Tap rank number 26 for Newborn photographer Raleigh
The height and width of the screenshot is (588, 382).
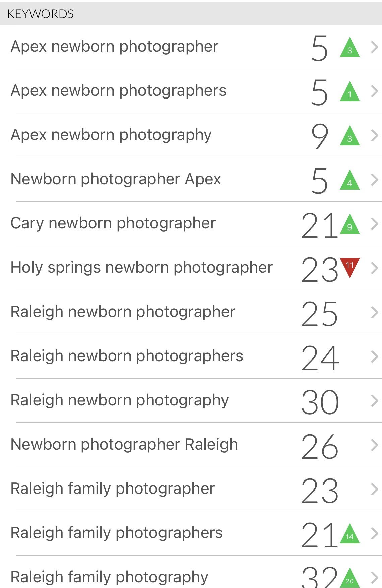[x=320, y=446]
